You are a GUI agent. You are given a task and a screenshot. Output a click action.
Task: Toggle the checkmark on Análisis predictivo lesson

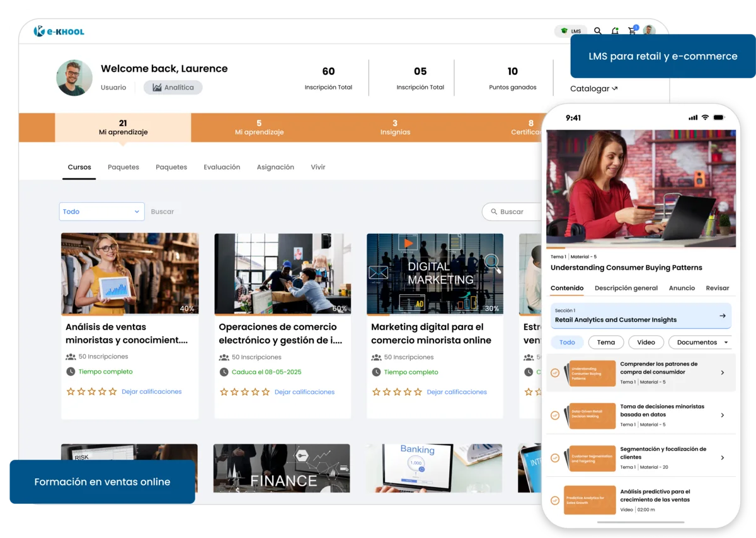pos(555,500)
